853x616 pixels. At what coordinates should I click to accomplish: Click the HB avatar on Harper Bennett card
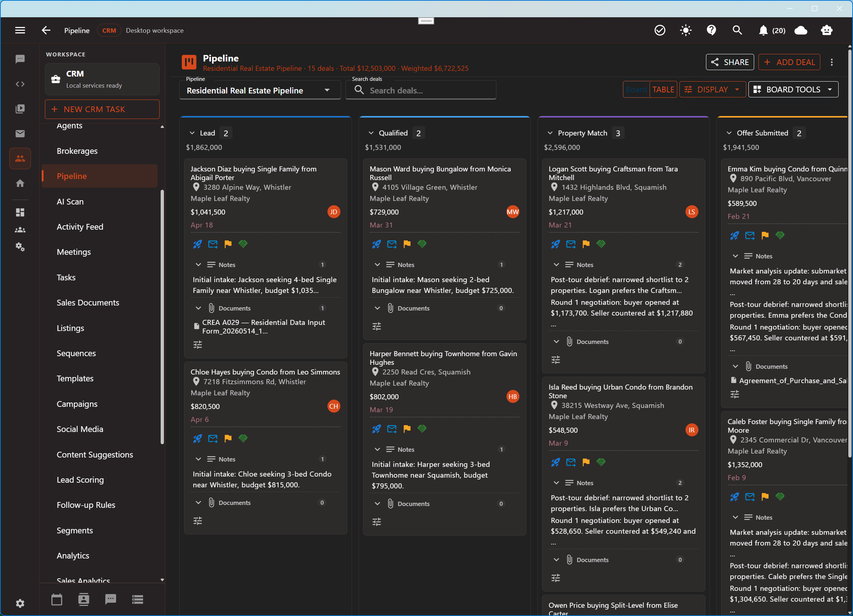(x=513, y=397)
